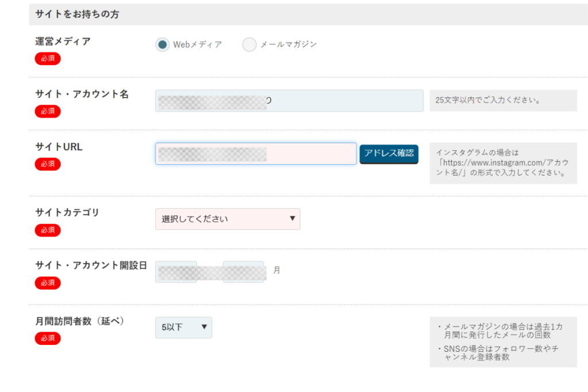Expand the 月間訪問者数 5以下 dropdown
This screenshot has height=392, width=588.
(183, 327)
